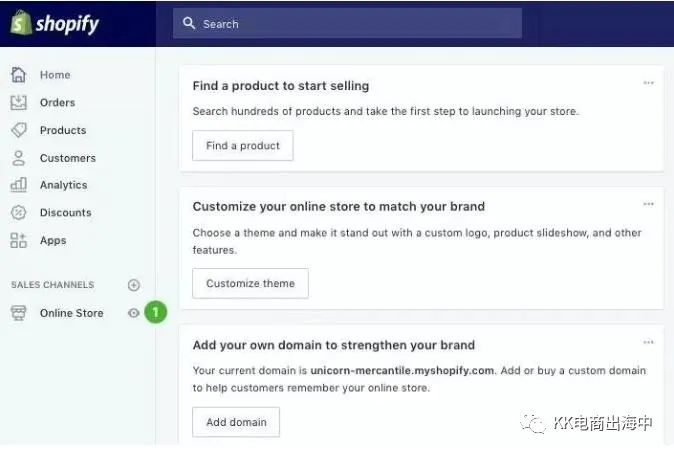Click the Home house icon
The width and height of the screenshot is (674, 453).
click(x=18, y=74)
